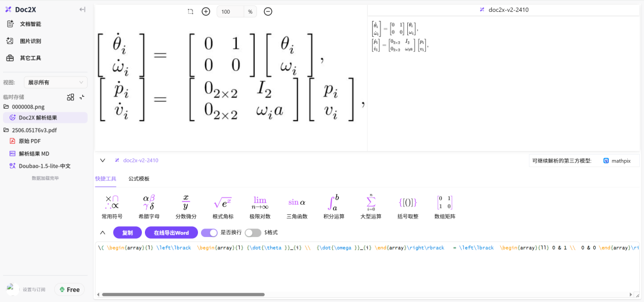Click the source formula image
Image resolution: width=644 pixels, height=302 pixels.
click(x=231, y=78)
